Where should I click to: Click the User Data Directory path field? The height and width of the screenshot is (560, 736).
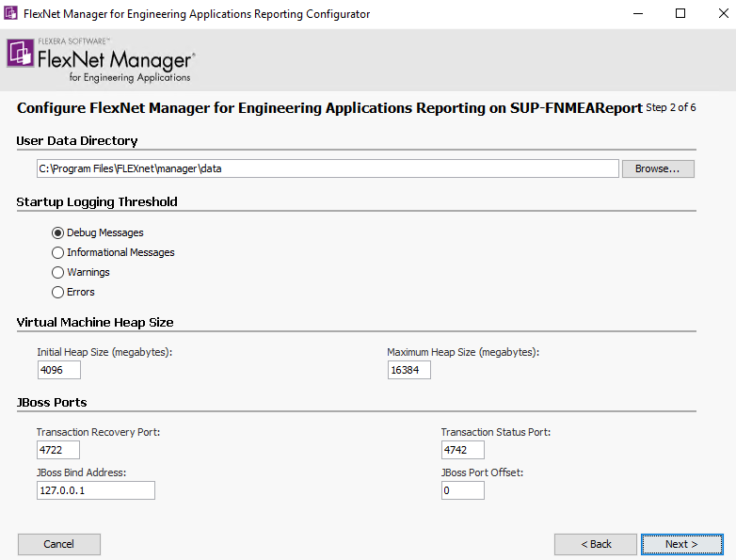click(x=328, y=168)
